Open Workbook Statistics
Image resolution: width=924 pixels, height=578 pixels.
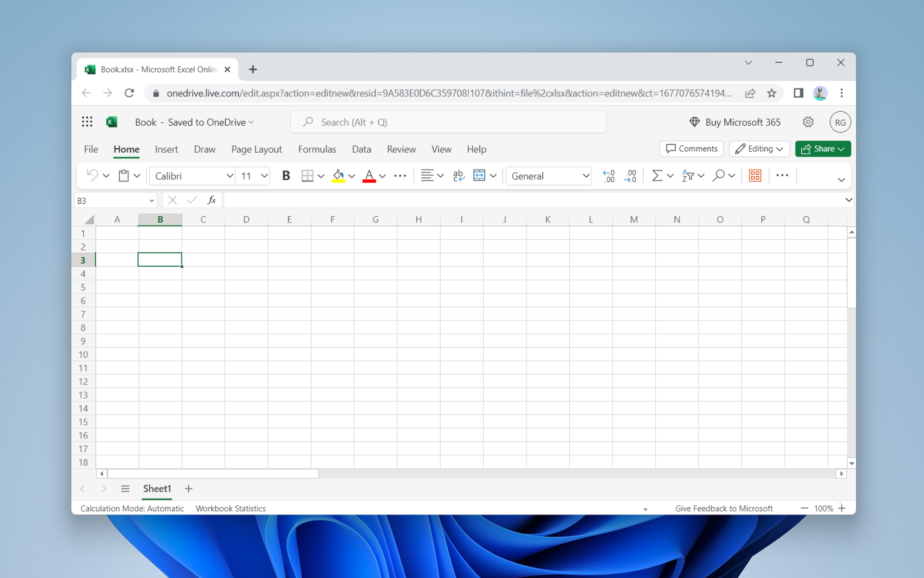(x=231, y=509)
